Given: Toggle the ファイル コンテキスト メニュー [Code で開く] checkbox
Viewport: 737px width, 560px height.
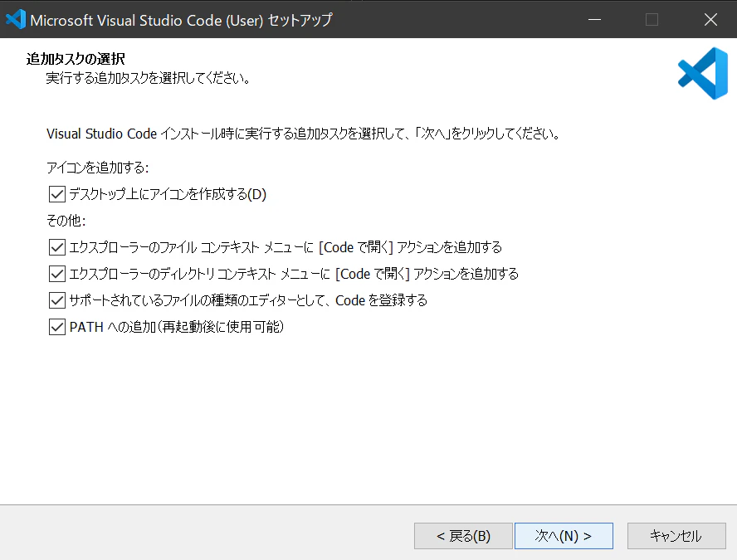Looking at the screenshot, I should tap(57, 247).
